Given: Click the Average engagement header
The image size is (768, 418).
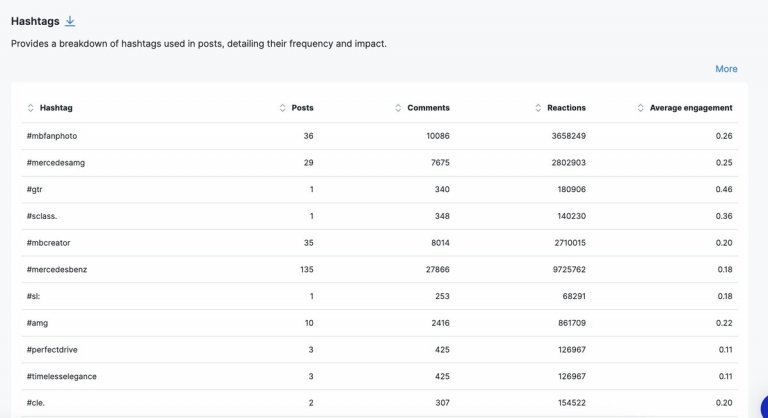Looking at the screenshot, I should [691, 108].
